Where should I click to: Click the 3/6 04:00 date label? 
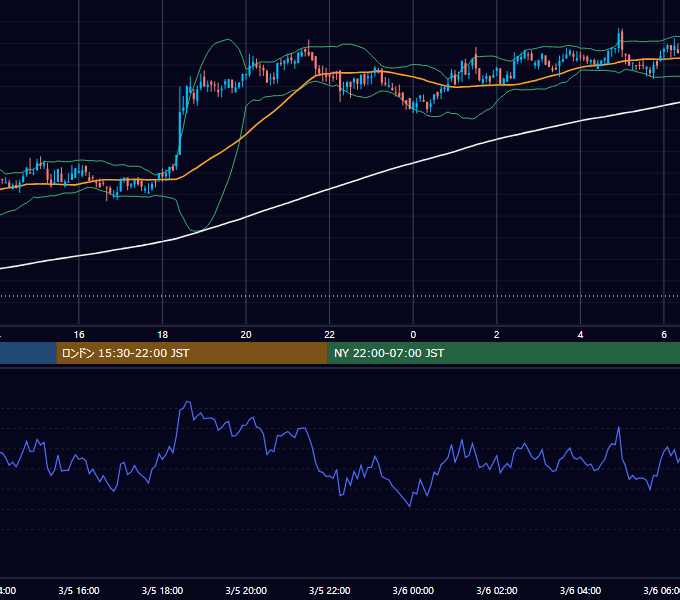[580, 590]
